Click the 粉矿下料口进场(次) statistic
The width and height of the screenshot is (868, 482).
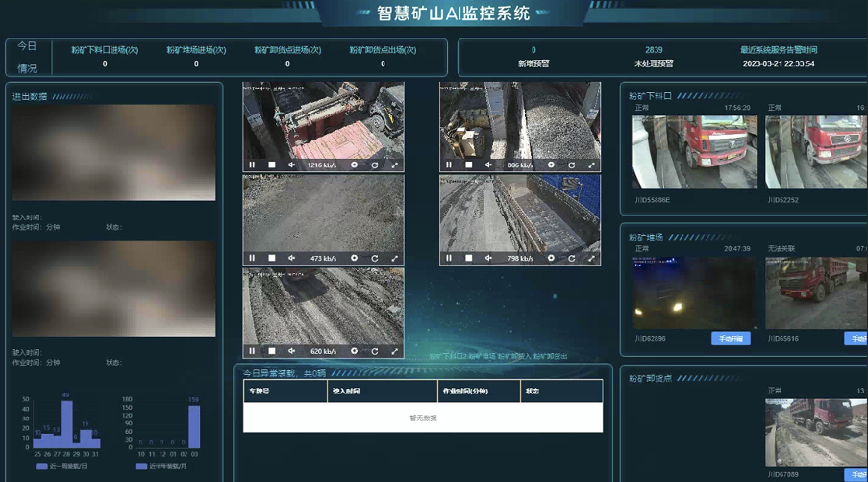pyautogui.click(x=105, y=57)
